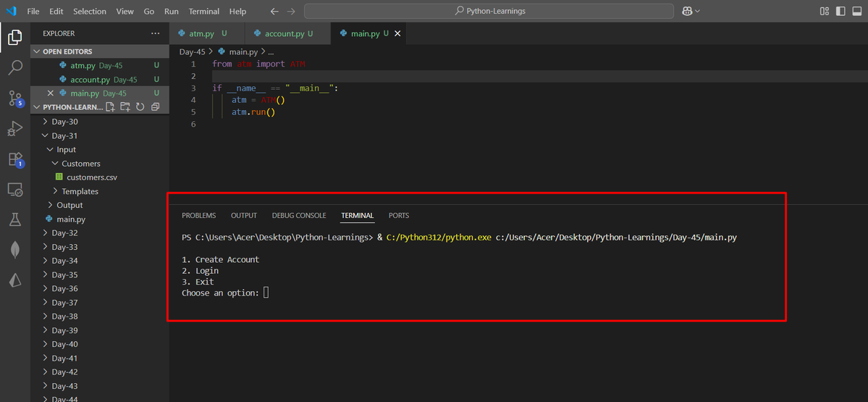Viewport: 868px width, 402px height.
Task: Open the Edit menu
Action: pyautogui.click(x=56, y=11)
